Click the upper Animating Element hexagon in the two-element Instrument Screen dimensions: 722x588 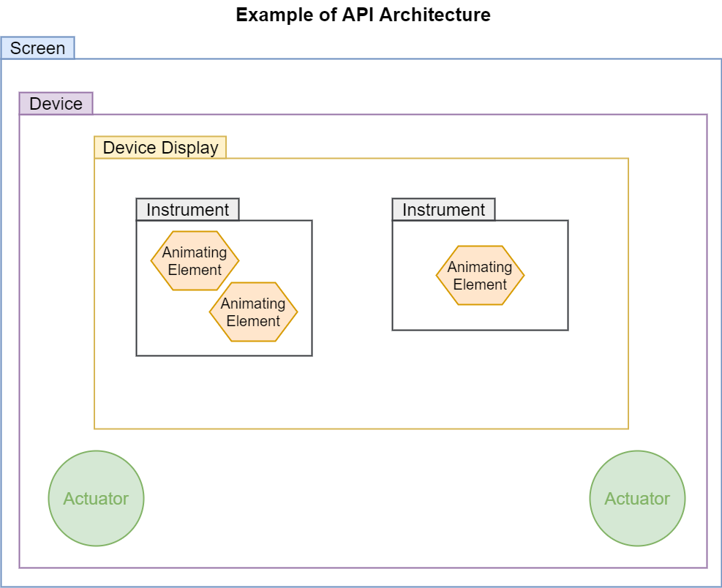[195, 260]
